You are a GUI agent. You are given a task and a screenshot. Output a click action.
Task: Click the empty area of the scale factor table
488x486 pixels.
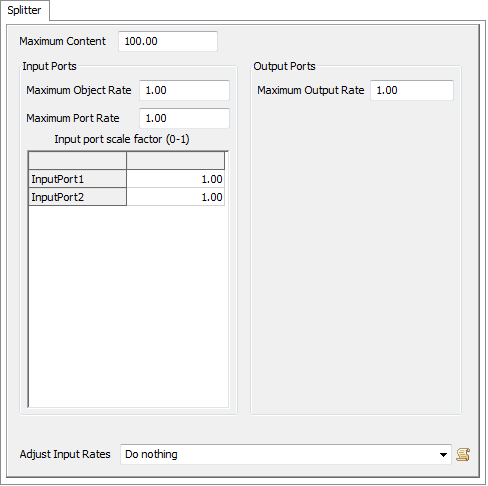[x=128, y=306]
